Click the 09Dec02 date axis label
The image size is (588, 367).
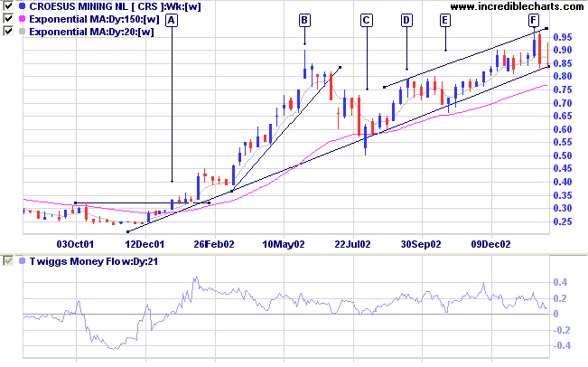tap(490, 244)
